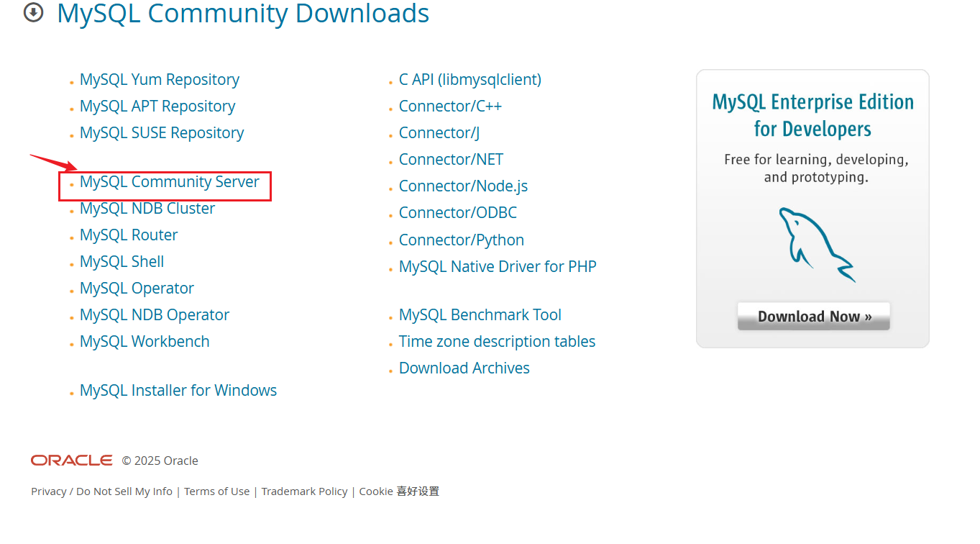Open MySQL Shell downloads
The width and height of the screenshot is (980, 544).
pos(122,262)
